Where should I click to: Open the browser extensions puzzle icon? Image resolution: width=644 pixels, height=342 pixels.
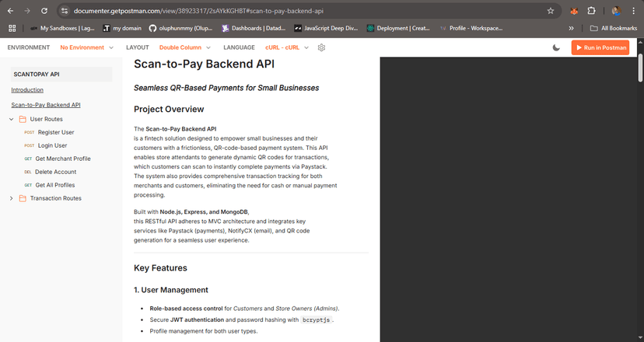tap(593, 11)
